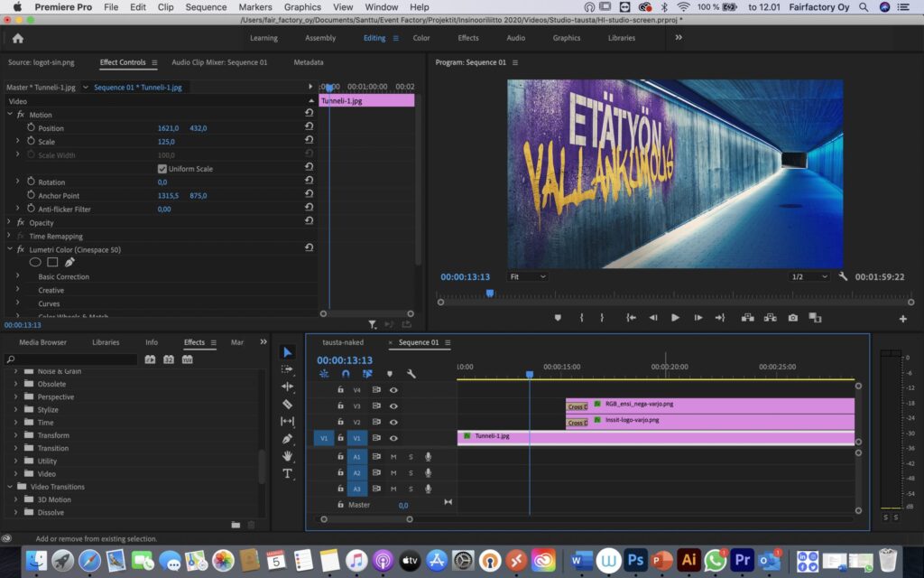
Task: Mute audio track A1
Action: (393, 457)
